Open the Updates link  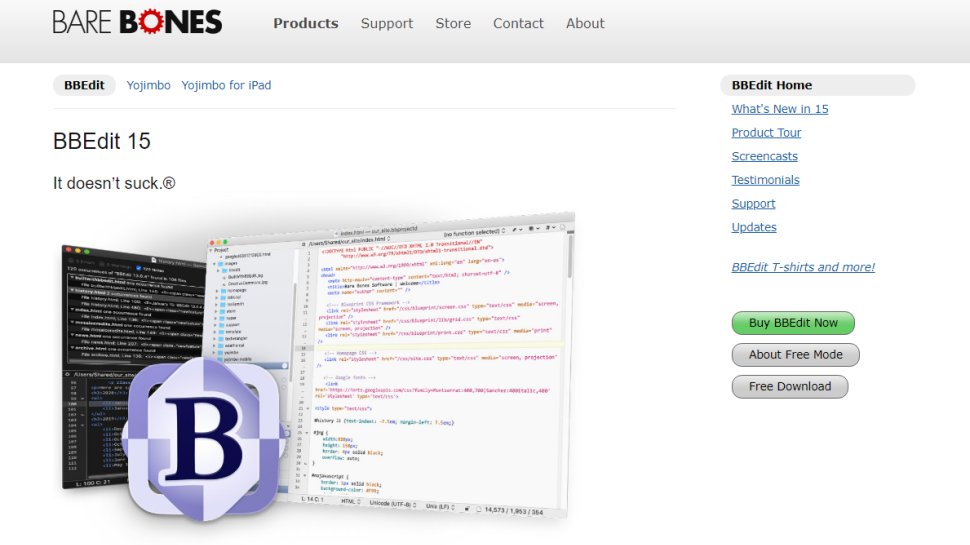[753, 227]
